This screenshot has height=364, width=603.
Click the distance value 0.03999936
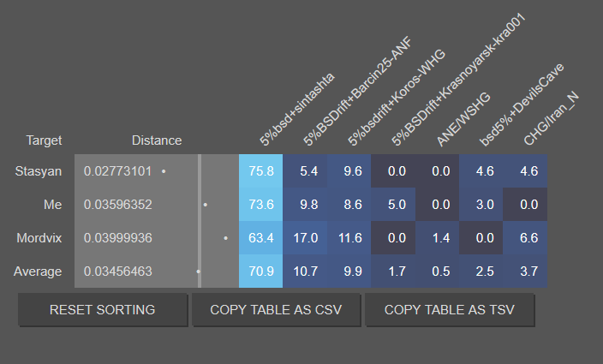(117, 238)
